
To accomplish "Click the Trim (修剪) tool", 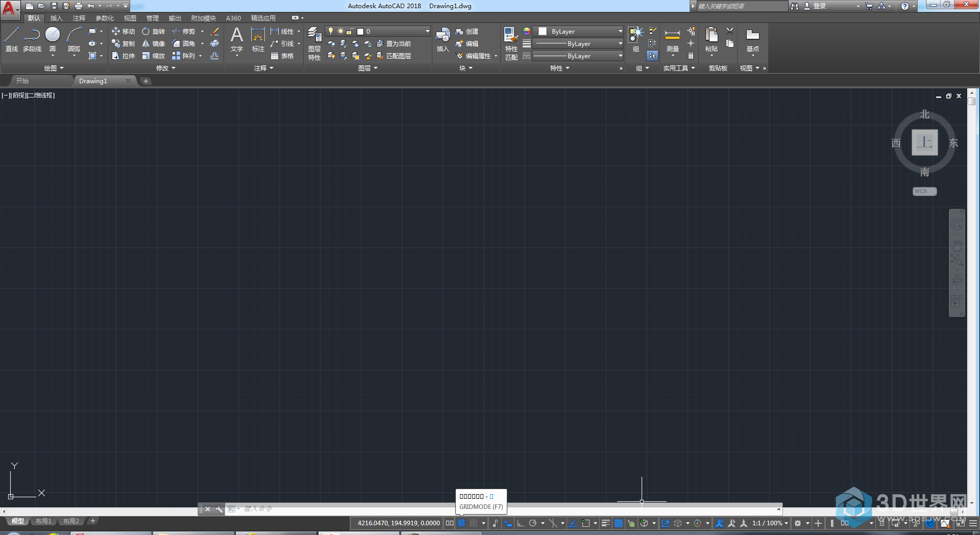I will pos(183,32).
